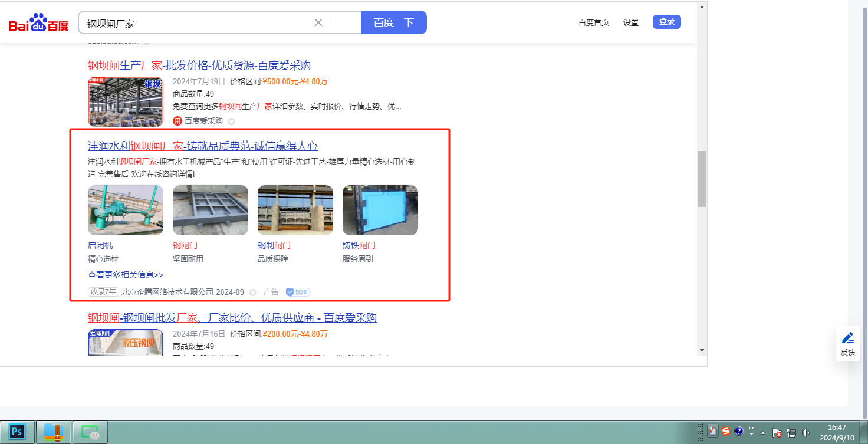Click the ¥200.00元-¥4.80万 price range text
This screenshot has height=444, width=868.
(x=295, y=334)
